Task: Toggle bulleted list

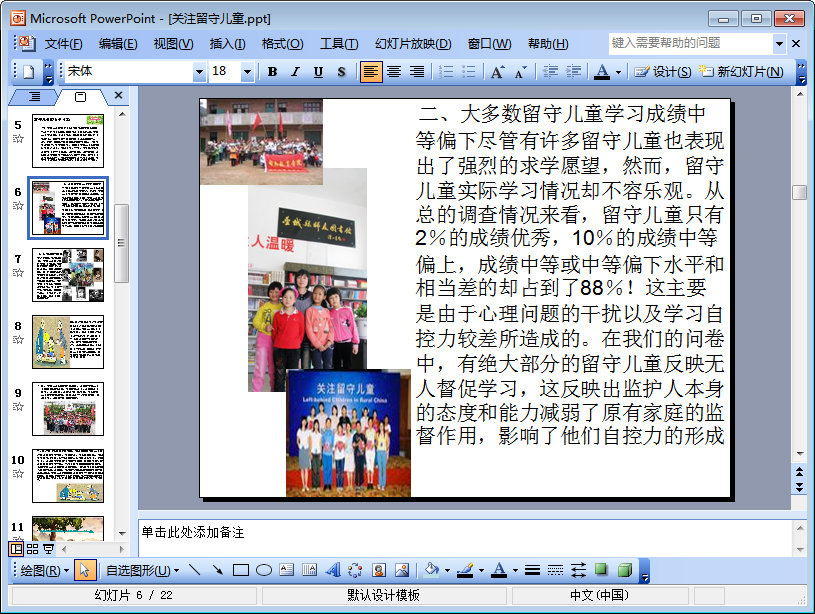Action: click(x=468, y=72)
